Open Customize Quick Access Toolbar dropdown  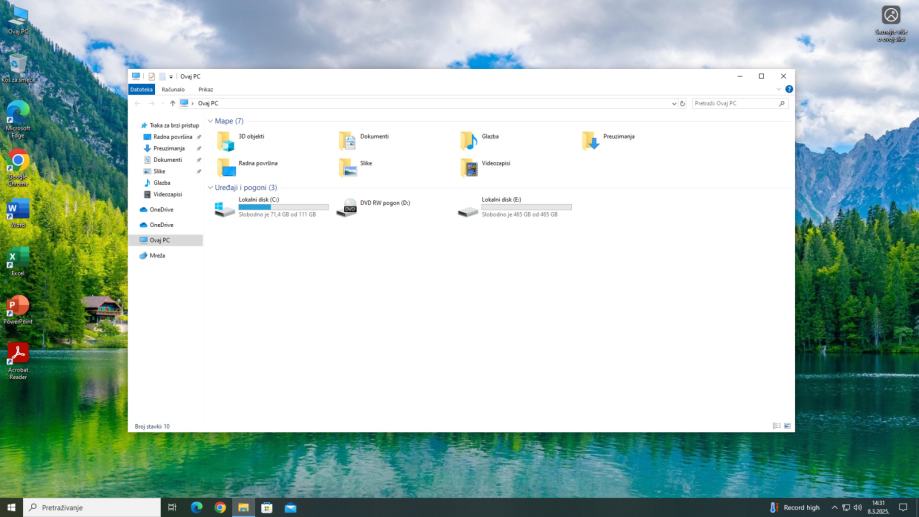(x=171, y=76)
